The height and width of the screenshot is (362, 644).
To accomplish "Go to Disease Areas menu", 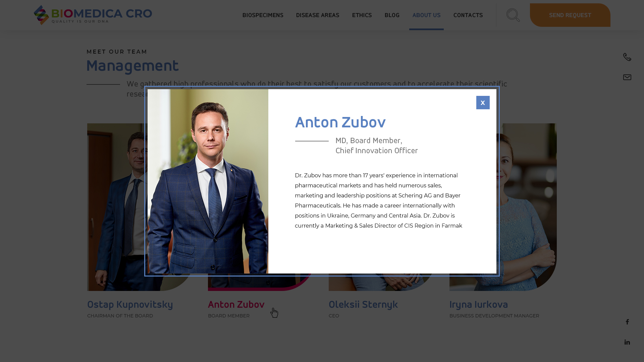I will [x=317, y=15].
